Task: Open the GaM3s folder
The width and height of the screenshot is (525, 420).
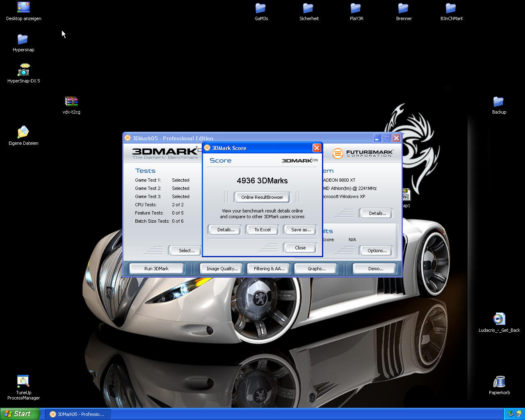Action: click(x=261, y=8)
